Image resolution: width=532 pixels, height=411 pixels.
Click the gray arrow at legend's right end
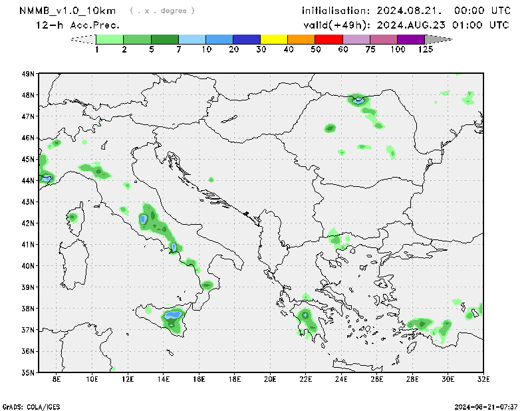(x=438, y=39)
